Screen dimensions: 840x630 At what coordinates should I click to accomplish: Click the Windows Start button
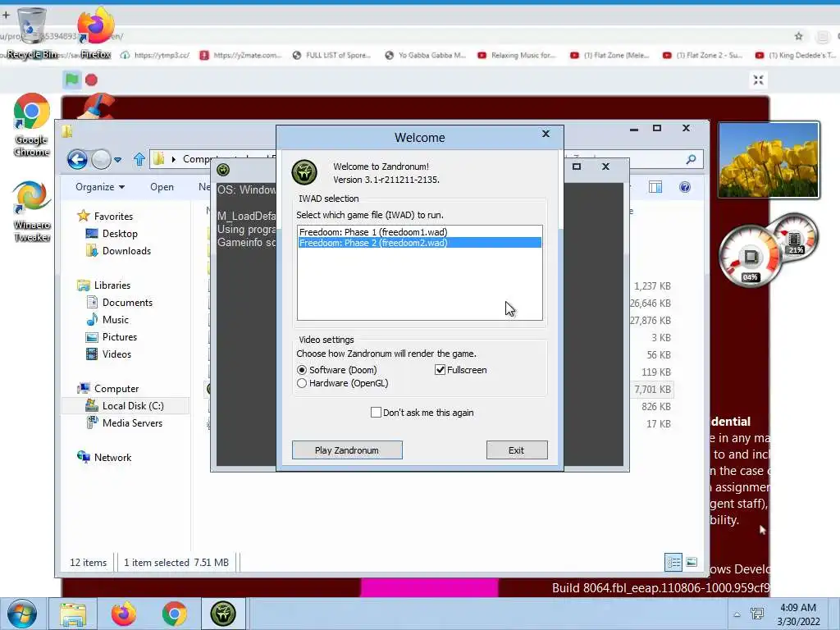click(21, 614)
